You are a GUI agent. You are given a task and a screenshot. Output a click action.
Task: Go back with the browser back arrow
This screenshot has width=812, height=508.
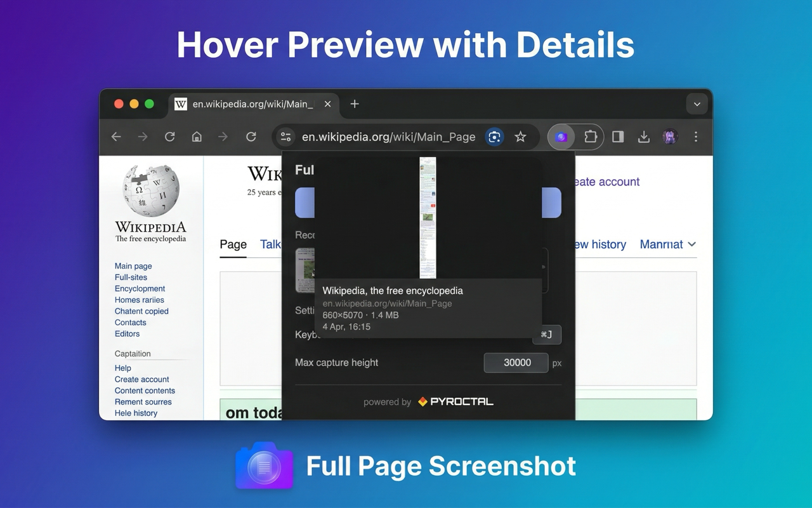(x=116, y=137)
